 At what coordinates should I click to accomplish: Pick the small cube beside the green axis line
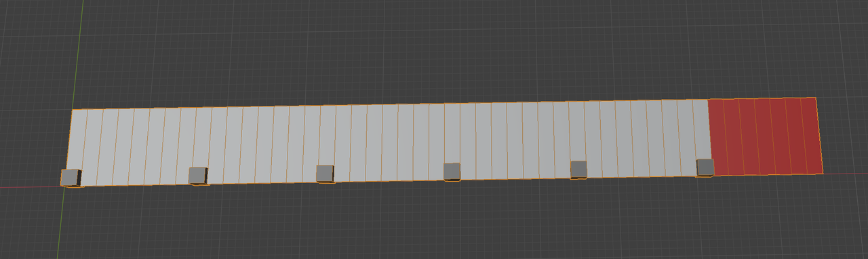[x=71, y=178]
